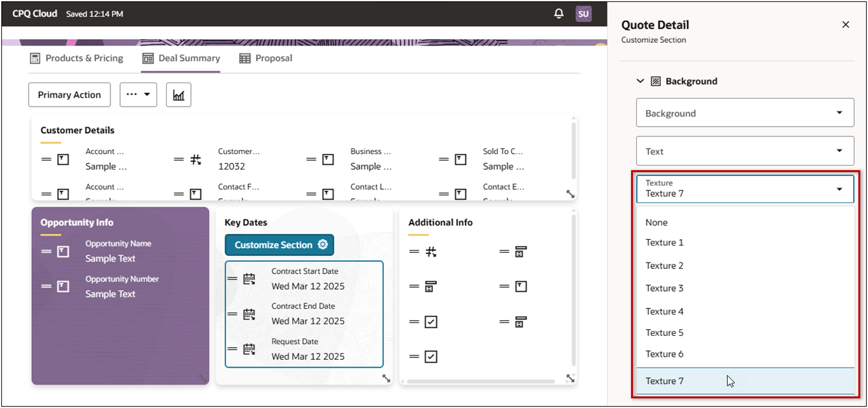Image resolution: width=868 pixels, height=408 pixels.
Task: Click the notification bell icon
Action: [x=558, y=14]
